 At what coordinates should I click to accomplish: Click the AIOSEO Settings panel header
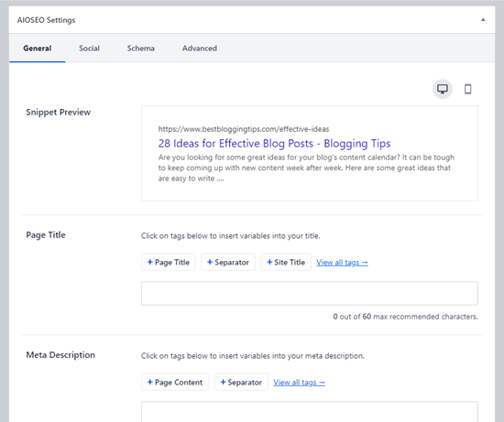[x=252, y=20]
